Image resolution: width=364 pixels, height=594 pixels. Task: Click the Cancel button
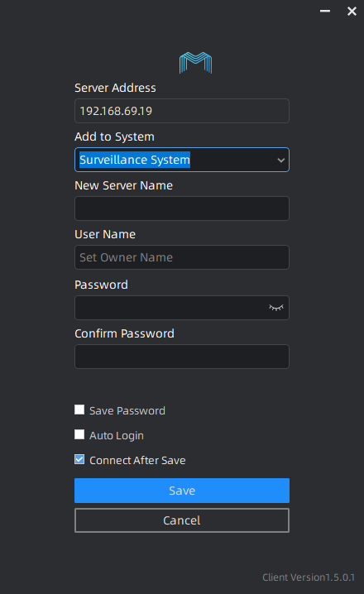coord(182,520)
